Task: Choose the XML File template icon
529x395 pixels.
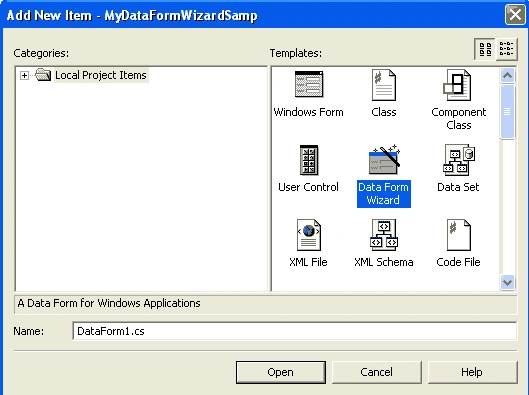Action: tap(309, 235)
